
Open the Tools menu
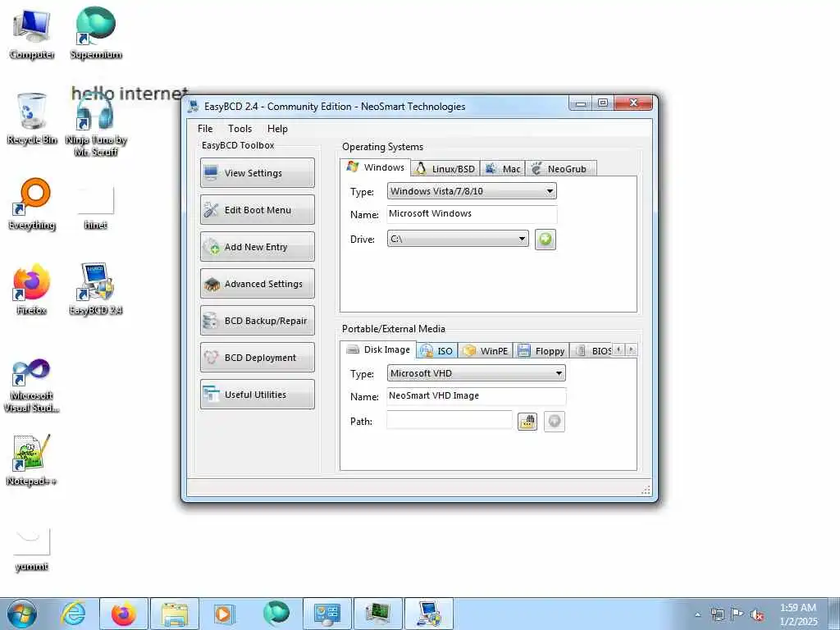tap(240, 129)
